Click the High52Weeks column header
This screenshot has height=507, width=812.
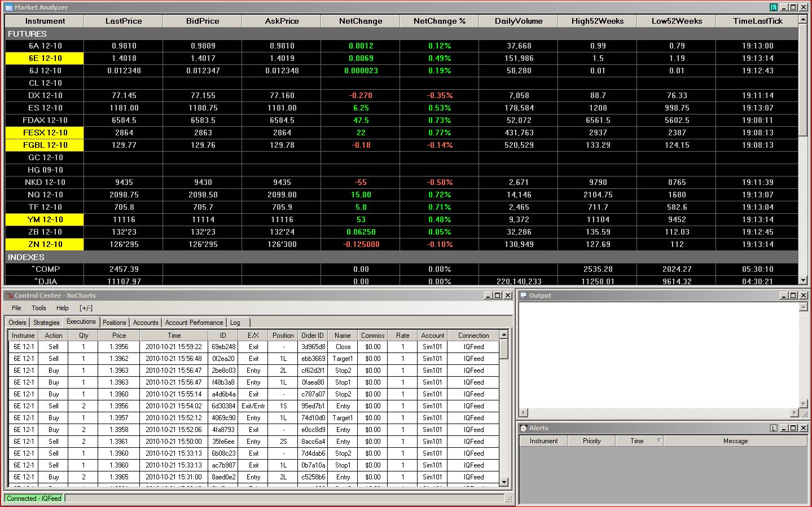point(598,21)
